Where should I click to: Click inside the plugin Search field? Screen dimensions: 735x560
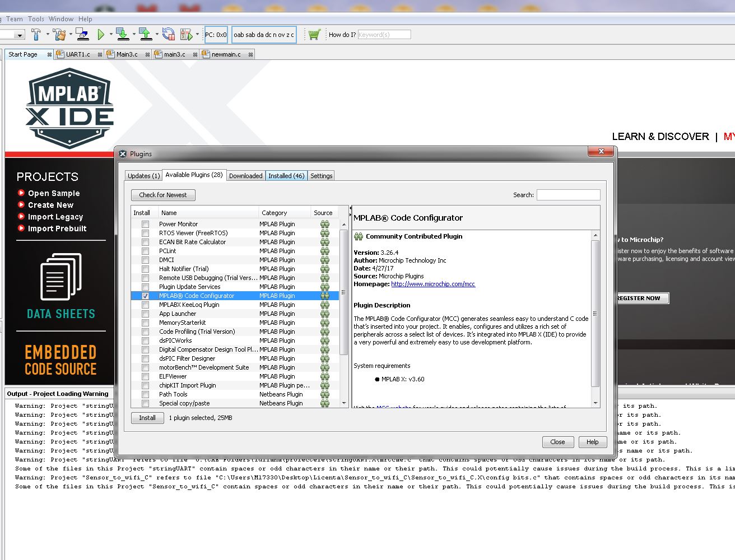(568, 195)
